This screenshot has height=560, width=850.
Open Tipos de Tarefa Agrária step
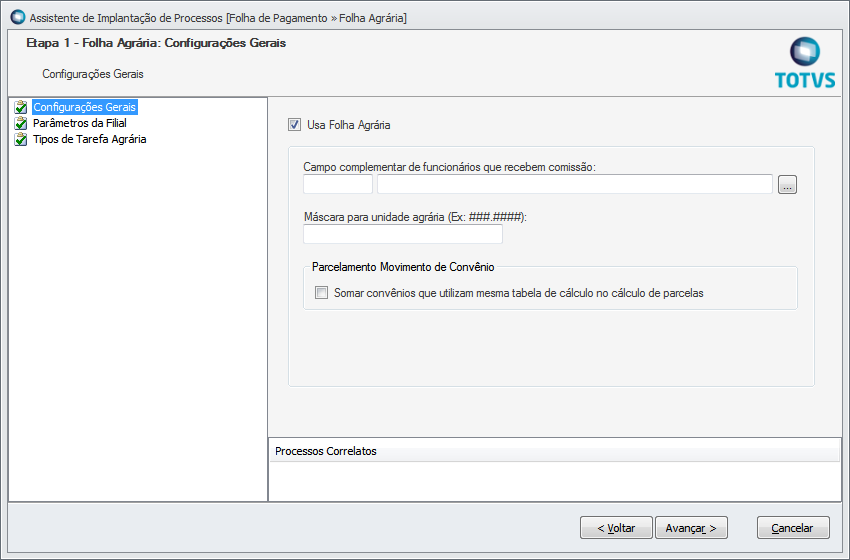tap(89, 139)
